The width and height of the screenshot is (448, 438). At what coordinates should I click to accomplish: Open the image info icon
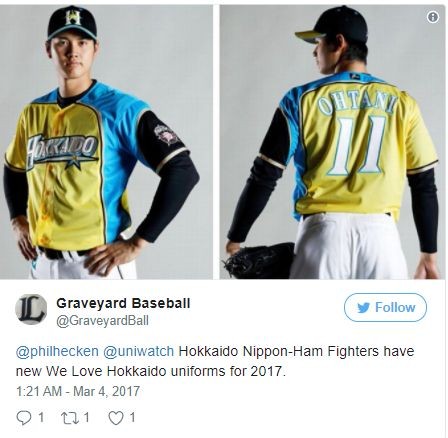click(x=433, y=17)
